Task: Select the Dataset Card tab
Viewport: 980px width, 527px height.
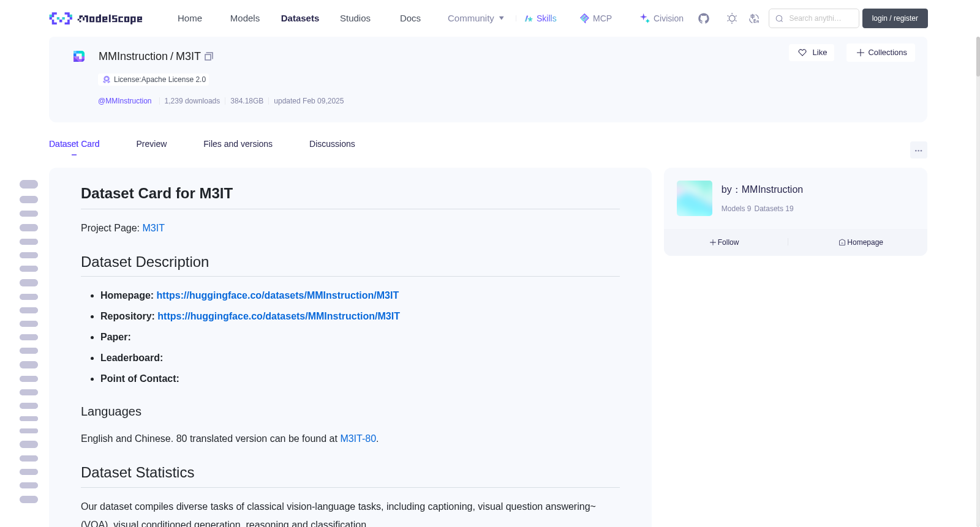Action: [74, 144]
